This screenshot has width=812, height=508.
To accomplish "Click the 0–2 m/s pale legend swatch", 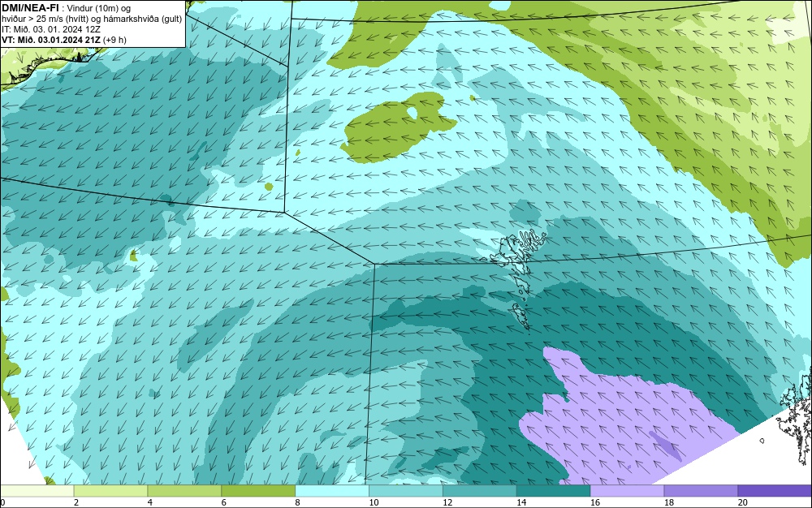I will pos(37,491).
